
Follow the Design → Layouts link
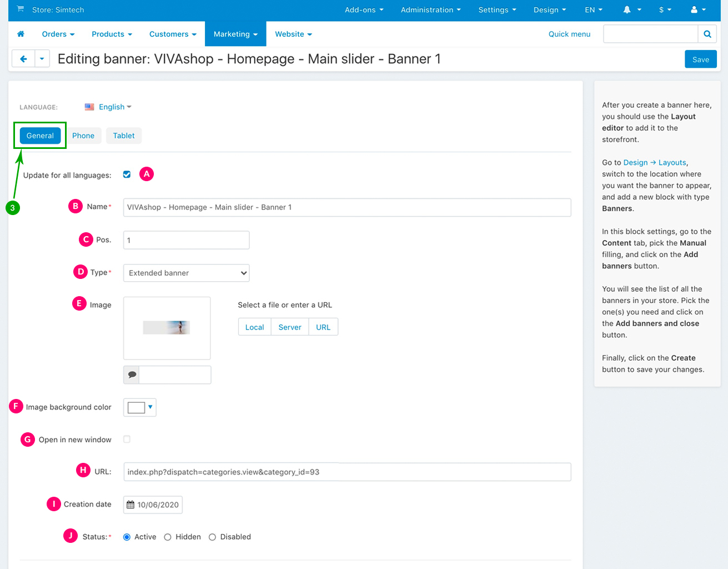tap(655, 162)
